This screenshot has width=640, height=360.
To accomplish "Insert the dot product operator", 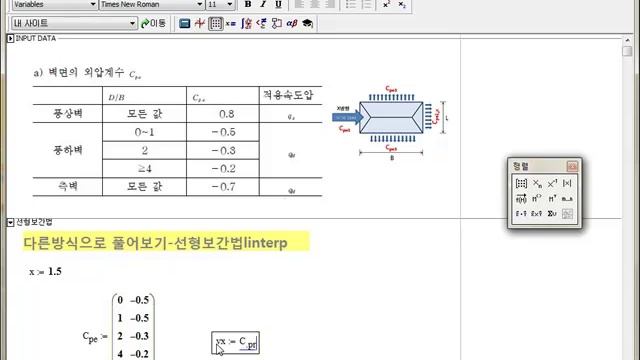I will (521, 213).
